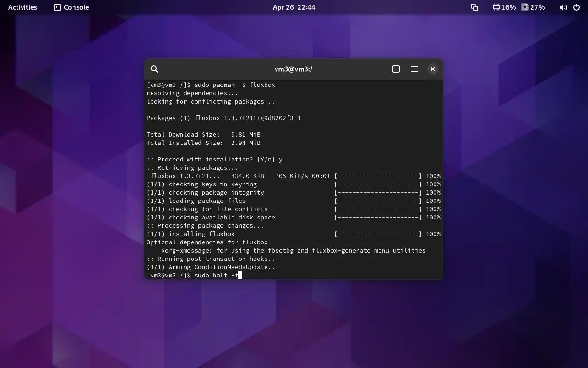Click 'looking for conflicting packages...' line
Image resolution: width=588 pixels, height=368 pixels.
click(211, 102)
